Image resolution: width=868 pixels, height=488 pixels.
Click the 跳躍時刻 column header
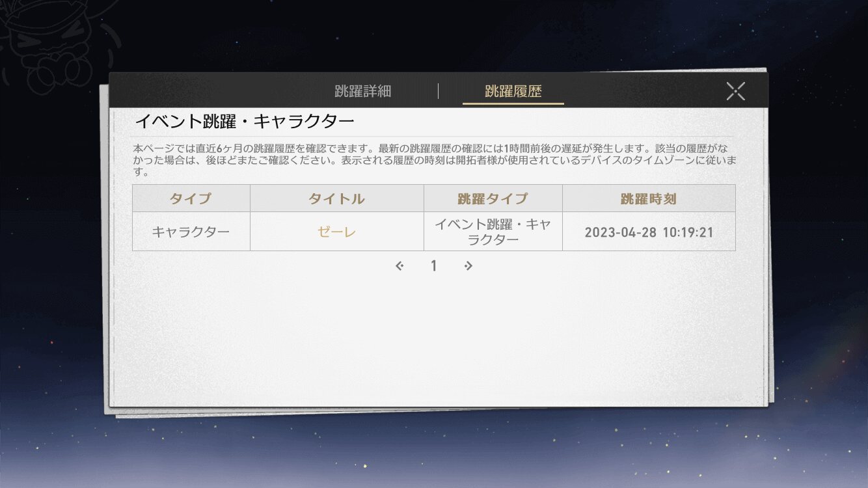[649, 198]
